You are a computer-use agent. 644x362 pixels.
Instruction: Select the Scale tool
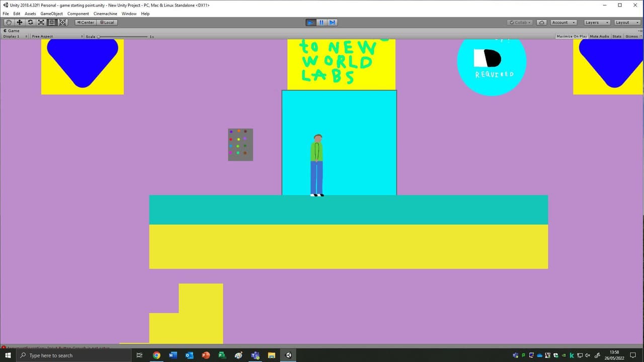click(x=41, y=22)
